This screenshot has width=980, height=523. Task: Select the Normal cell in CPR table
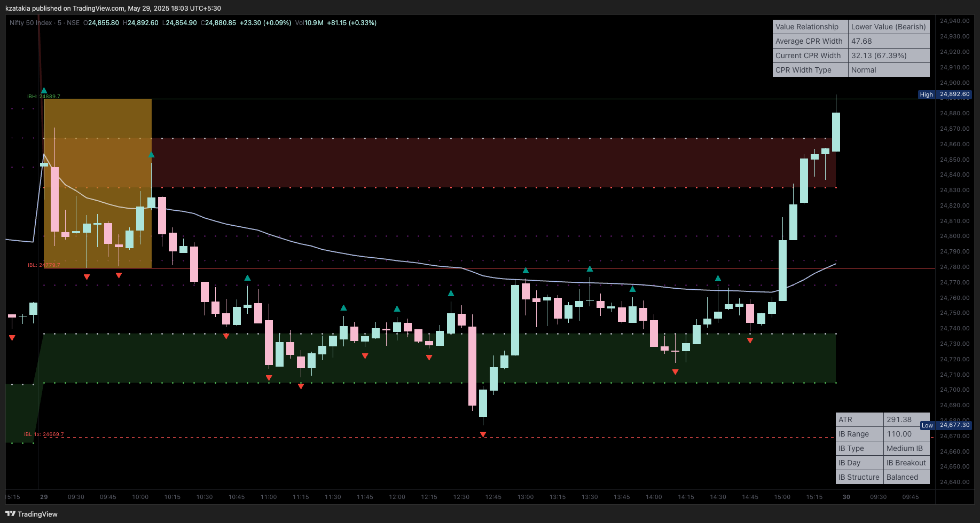(889, 70)
